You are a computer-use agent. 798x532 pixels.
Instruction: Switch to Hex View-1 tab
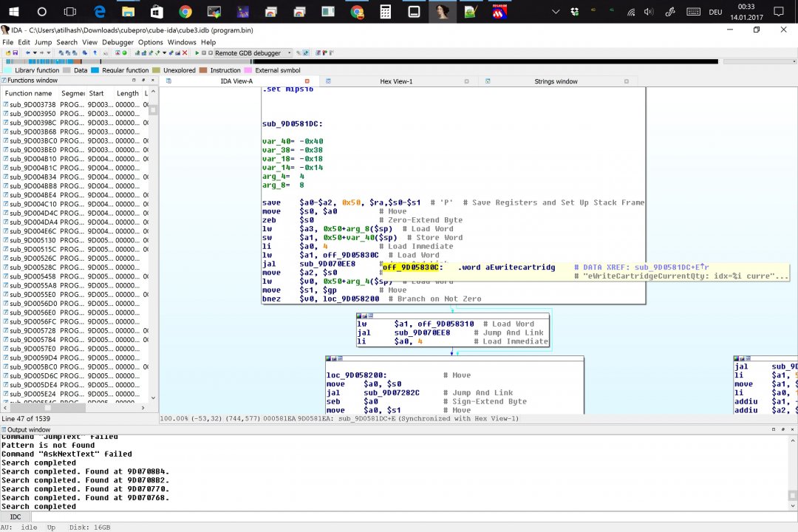pyautogui.click(x=396, y=81)
